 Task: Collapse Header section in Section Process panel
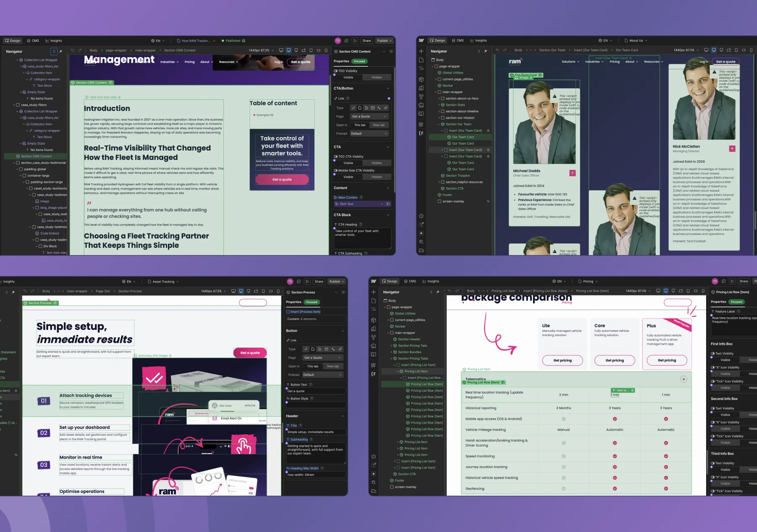point(343,416)
